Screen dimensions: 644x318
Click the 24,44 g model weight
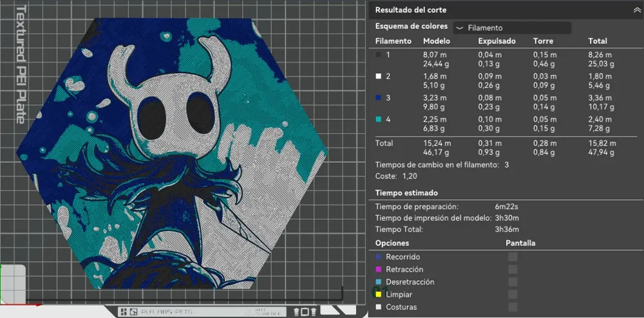pyautogui.click(x=436, y=64)
